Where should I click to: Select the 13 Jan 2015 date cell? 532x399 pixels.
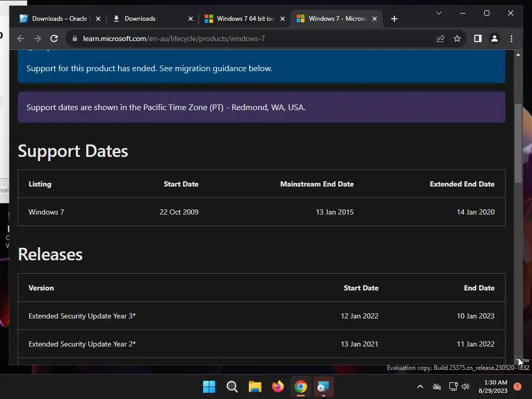point(335,212)
